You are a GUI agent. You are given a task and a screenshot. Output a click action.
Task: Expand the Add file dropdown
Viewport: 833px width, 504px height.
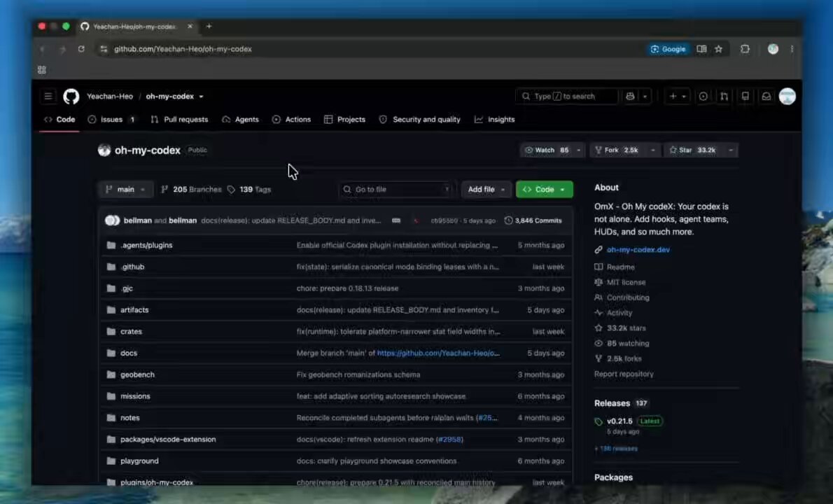(486, 190)
